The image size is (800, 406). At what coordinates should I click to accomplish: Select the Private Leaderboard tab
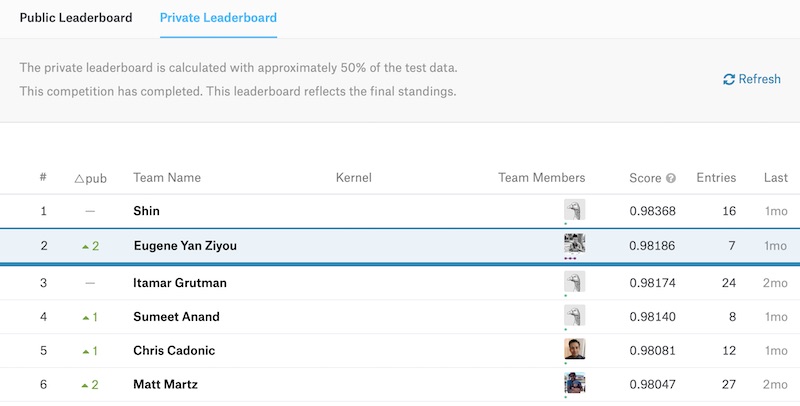218,18
